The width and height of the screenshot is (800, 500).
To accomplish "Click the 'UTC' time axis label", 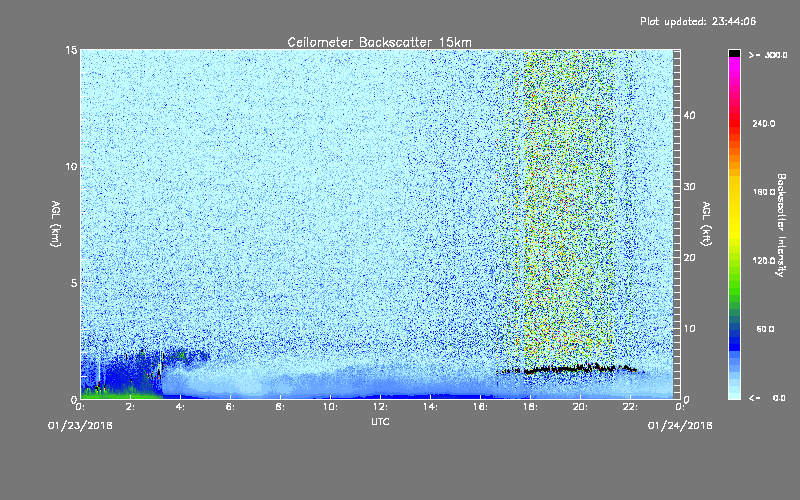I will tap(380, 421).
